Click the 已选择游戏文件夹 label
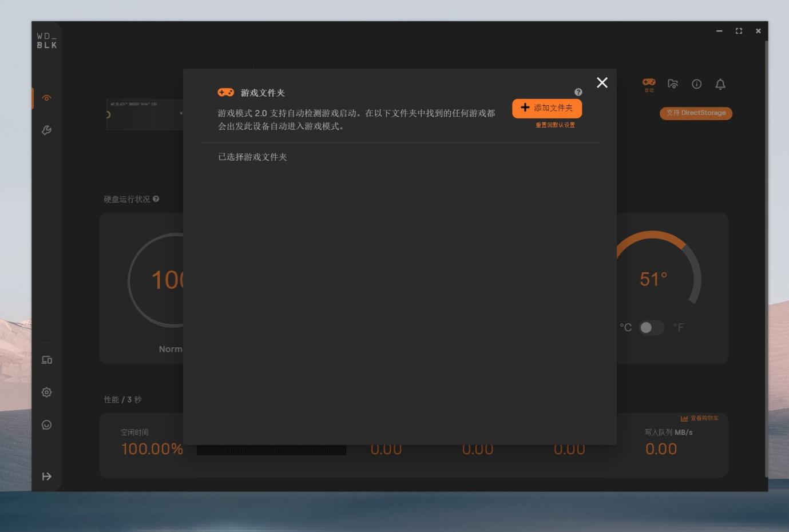This screenshot has height=532, width=789. tap(252, 157)
